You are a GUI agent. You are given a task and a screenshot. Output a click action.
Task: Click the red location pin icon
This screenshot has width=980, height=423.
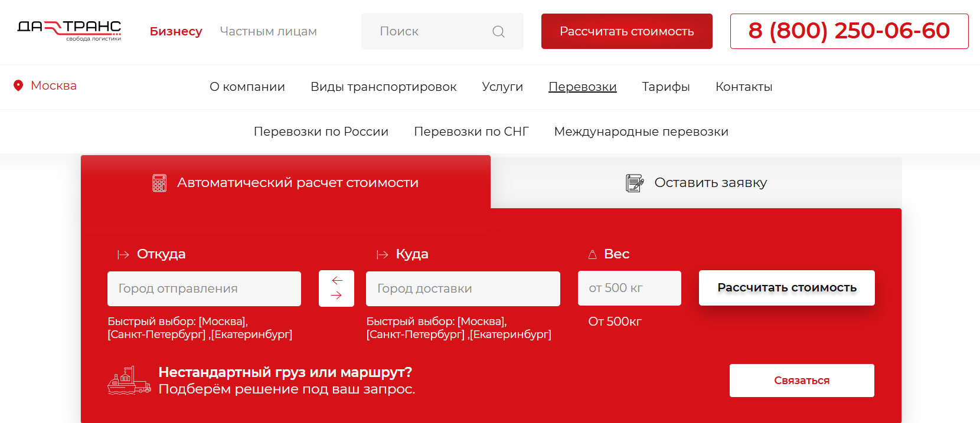coord(18,86)
